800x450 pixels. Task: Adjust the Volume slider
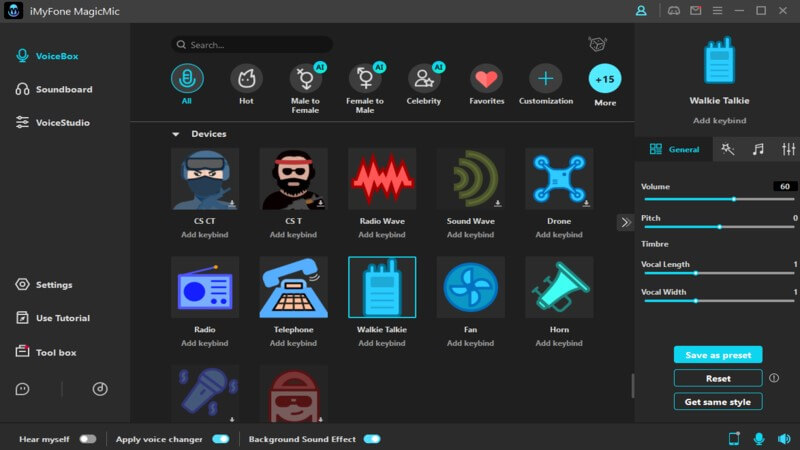719,199
